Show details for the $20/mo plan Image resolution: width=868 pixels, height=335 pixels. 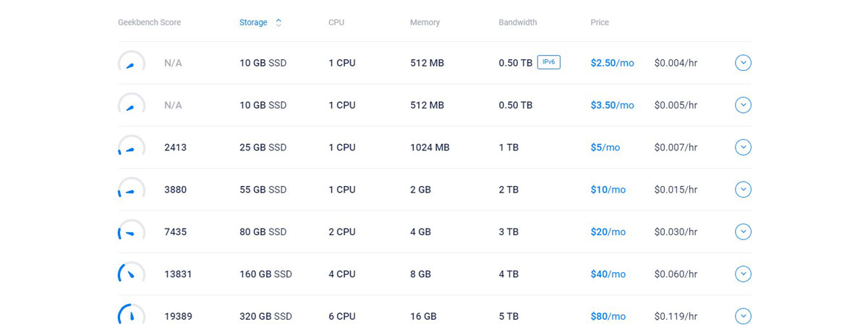point(743,232)
